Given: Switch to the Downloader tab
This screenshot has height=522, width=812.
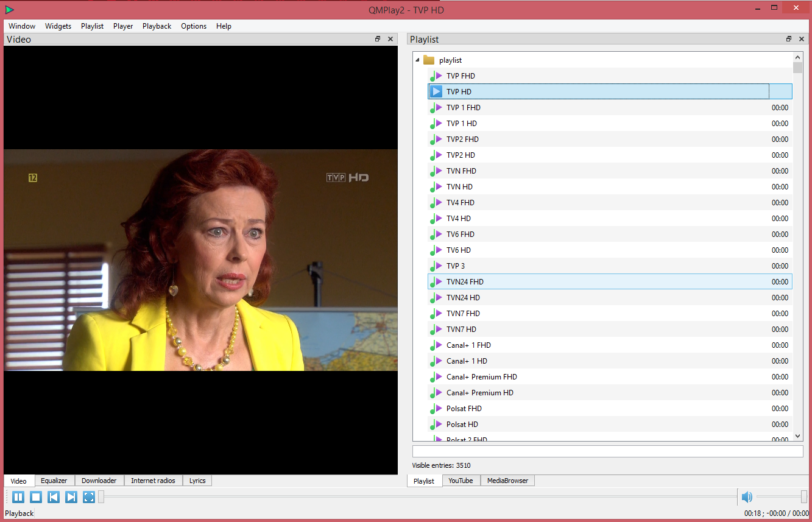Looking at the screenshot, I should tap(99, 481).
